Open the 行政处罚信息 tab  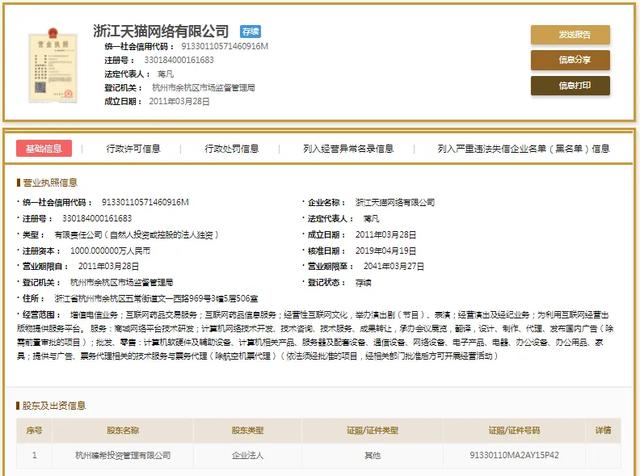coord(231,149)
